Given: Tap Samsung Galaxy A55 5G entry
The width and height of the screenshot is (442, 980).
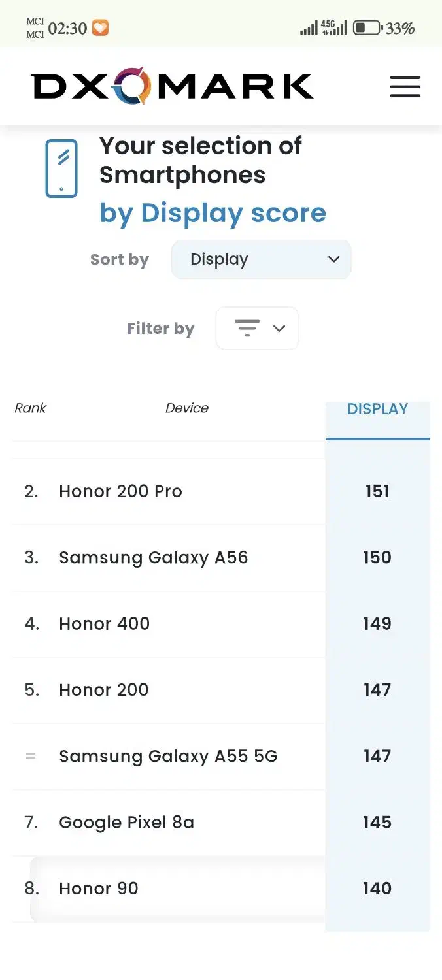Looking at the screenshot, I should pos(168,756).
